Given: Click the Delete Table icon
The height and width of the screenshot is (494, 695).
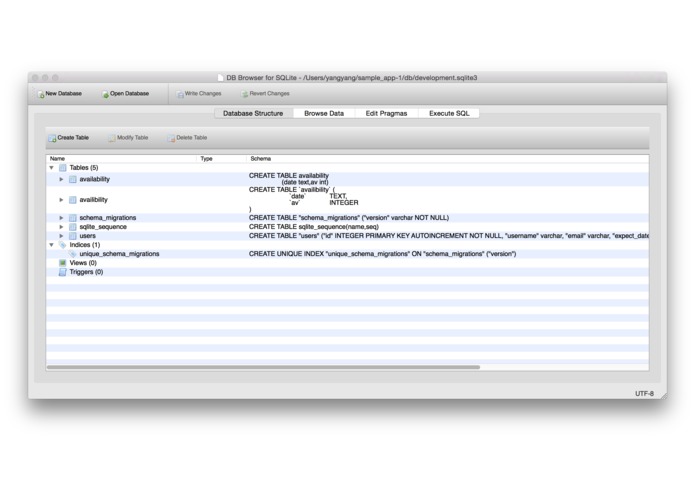Looking at the screenshot, I should [x=171, y=138].
